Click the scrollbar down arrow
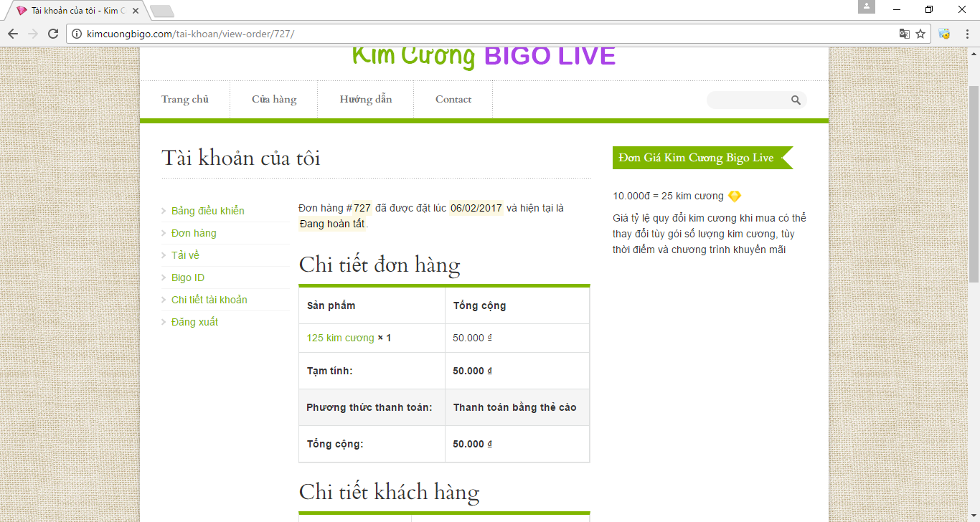980x522 pixels. coord(974,516)
